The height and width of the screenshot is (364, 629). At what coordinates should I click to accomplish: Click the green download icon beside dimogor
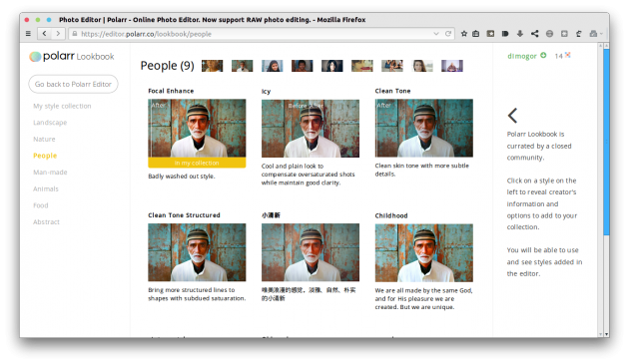click(543, 55)
